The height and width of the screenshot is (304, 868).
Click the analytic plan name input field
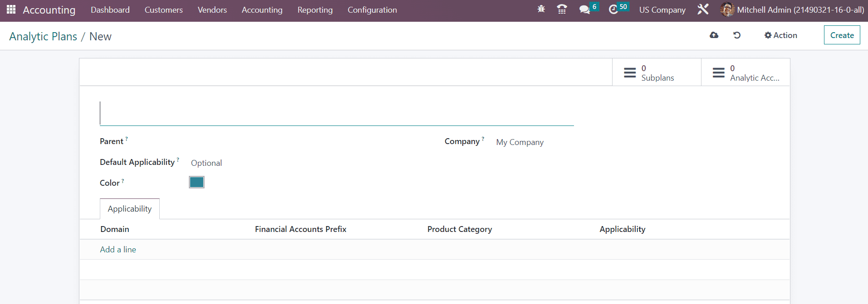(336, 114)
